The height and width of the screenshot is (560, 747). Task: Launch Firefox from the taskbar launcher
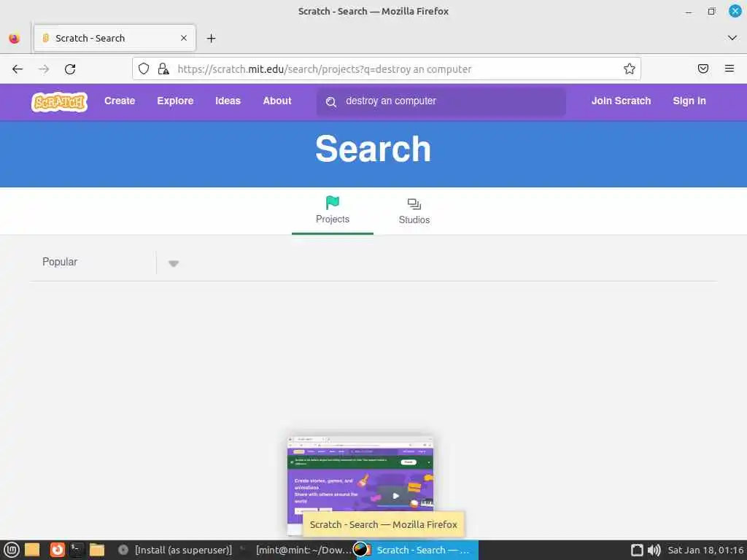click(57, 550)
